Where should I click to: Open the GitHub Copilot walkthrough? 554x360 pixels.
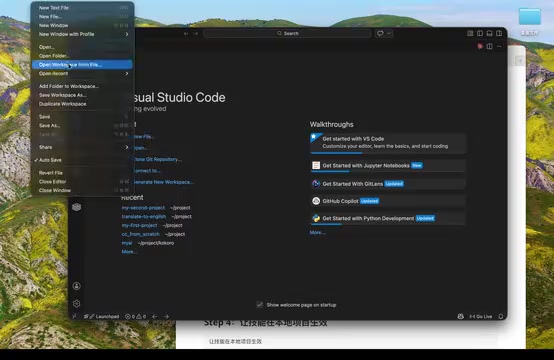click(388, 201)
